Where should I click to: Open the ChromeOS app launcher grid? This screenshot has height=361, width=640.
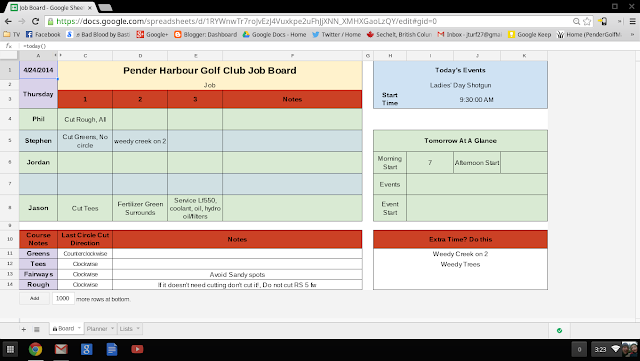pos(10,349)
